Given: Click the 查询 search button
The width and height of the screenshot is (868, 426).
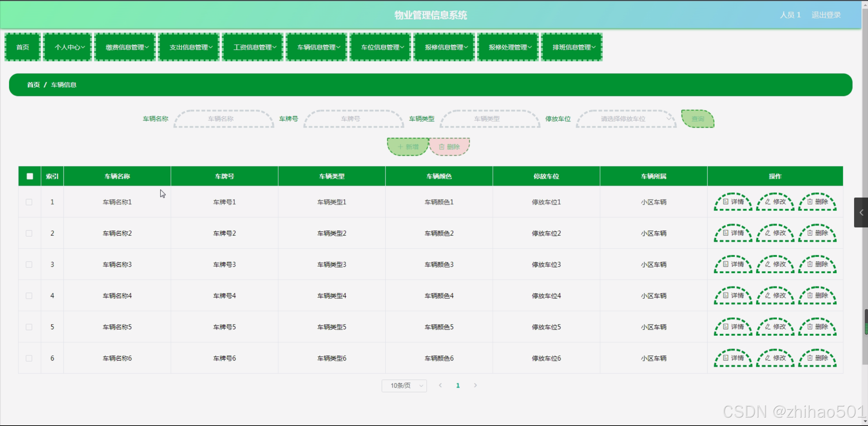Looking at the screenshot, I should [698, 119].
